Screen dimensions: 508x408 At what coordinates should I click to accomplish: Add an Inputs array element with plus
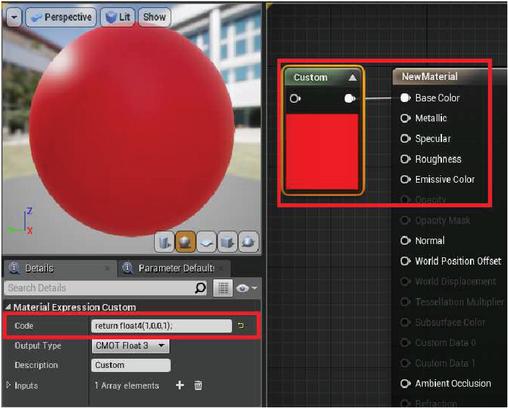click(x=180, y=385)
